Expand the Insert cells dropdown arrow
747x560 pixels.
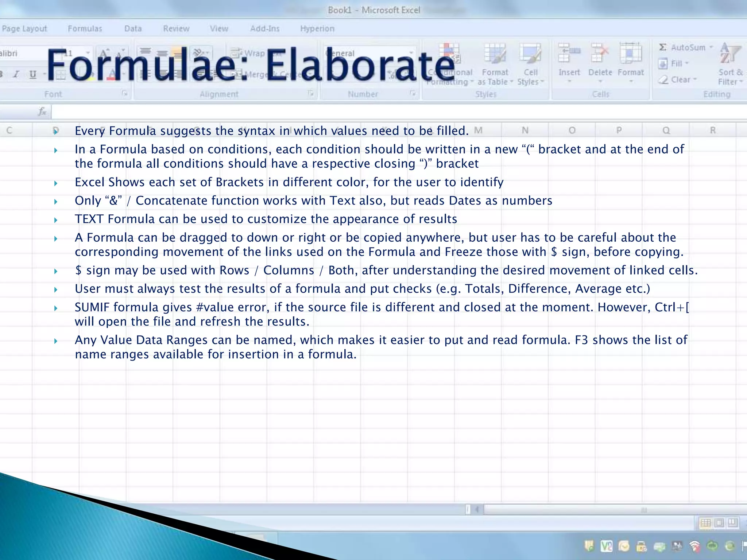tap(569, 82)
